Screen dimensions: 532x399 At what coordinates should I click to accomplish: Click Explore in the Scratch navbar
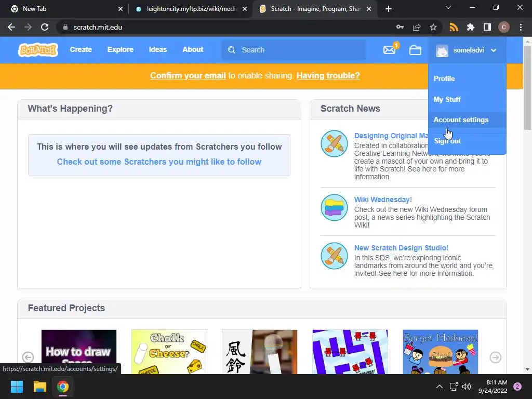121,49
